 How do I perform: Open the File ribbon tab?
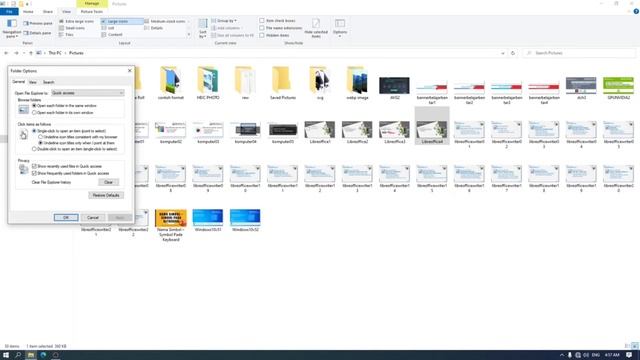[x=9, y=11]
